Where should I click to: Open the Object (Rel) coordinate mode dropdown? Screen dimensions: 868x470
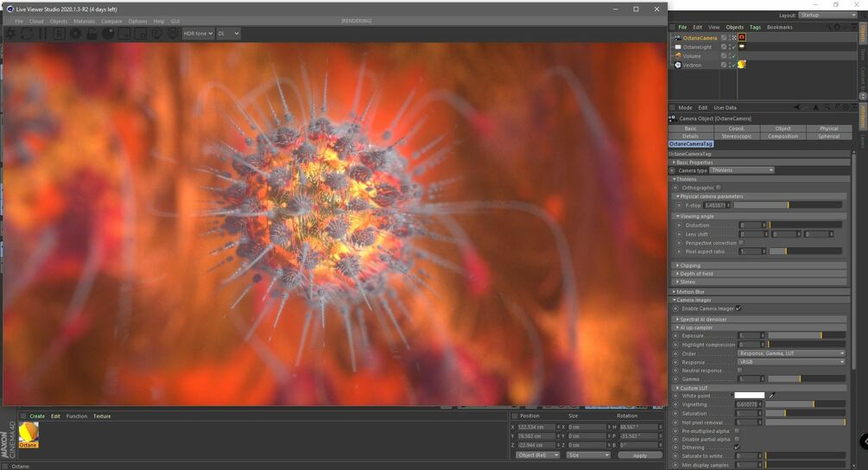(x=537, y=455)
